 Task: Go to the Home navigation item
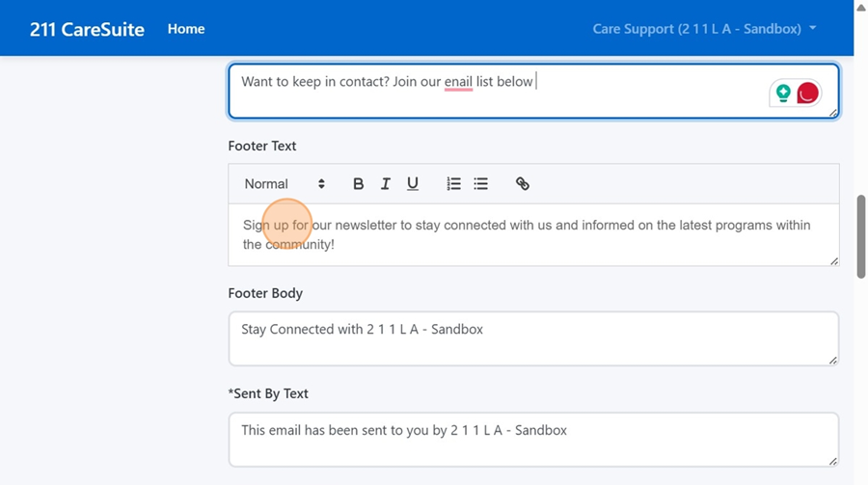(186, 29)
